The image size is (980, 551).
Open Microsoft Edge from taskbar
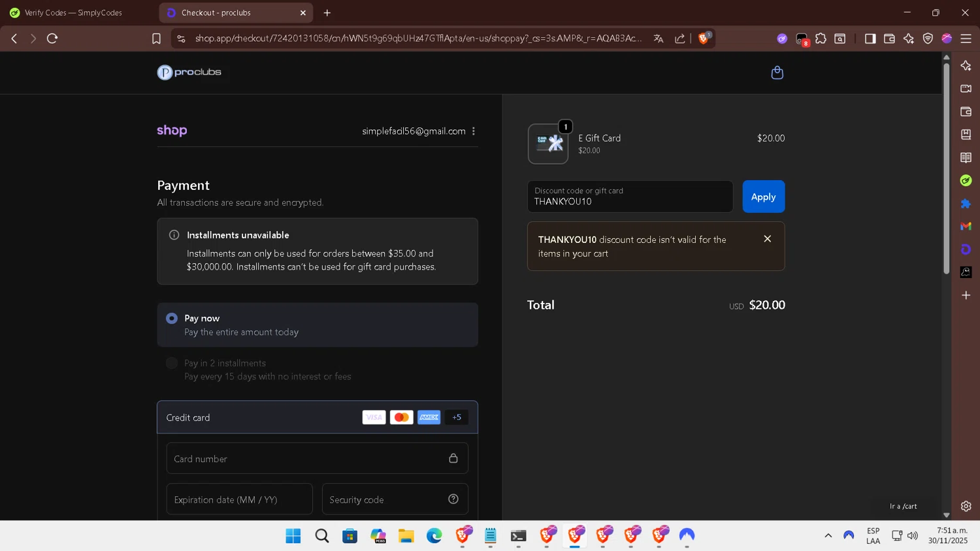(x=434, y=536)
